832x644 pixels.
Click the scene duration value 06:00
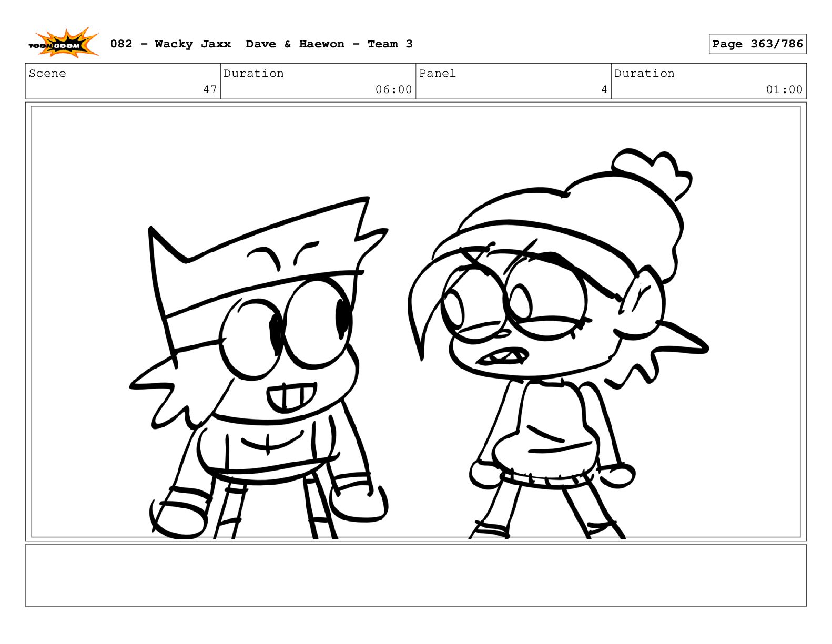393,89
